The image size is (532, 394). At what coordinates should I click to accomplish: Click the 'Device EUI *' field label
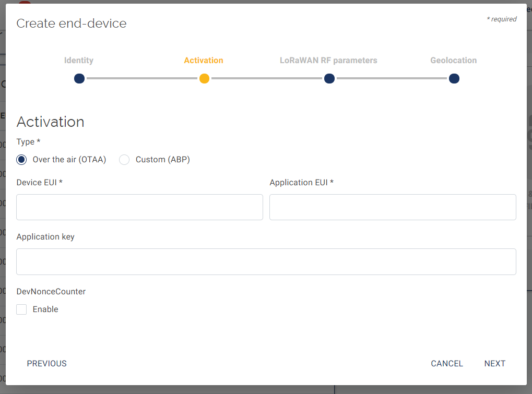(40, 183)
